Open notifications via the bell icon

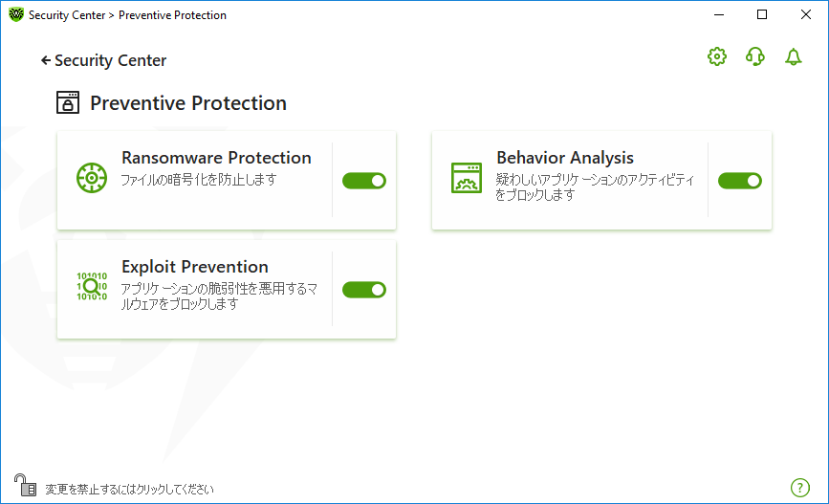tap(793, 56)
